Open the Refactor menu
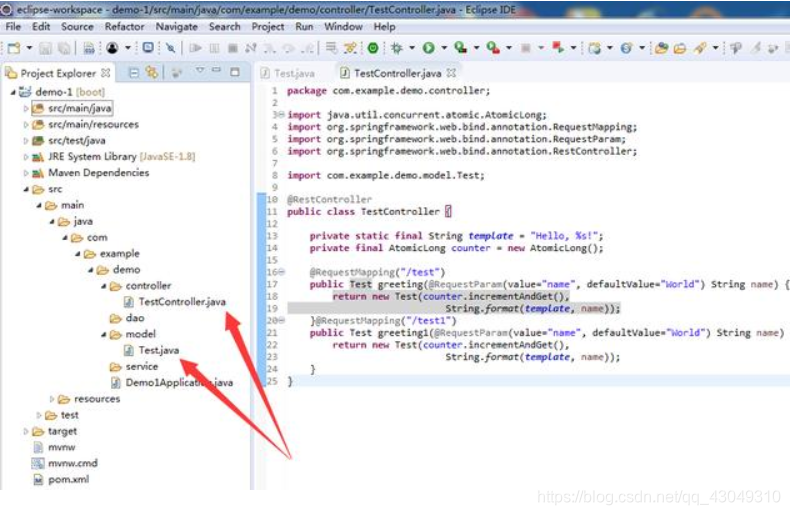The height and width of the screenshot is (515, 790). click(x=124, y=27)
